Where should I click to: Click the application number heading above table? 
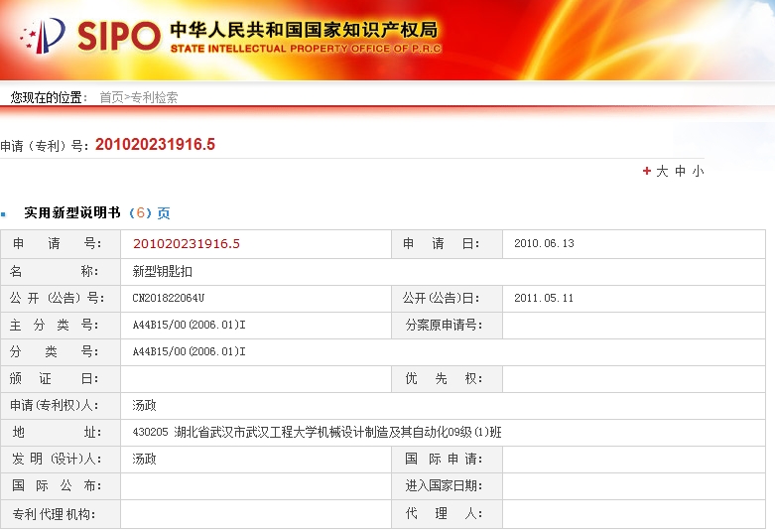(155, 145)
